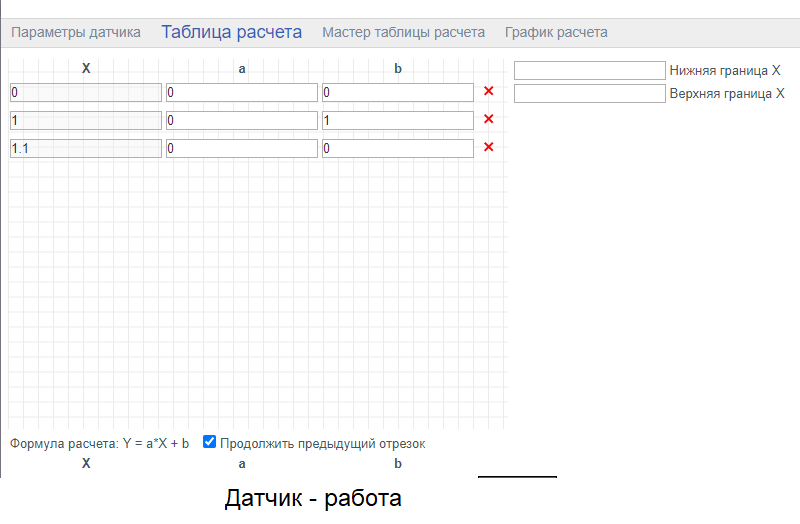Focus the X field in the first row
This screenshot has width=800, height=524.
tap(85, 92)
